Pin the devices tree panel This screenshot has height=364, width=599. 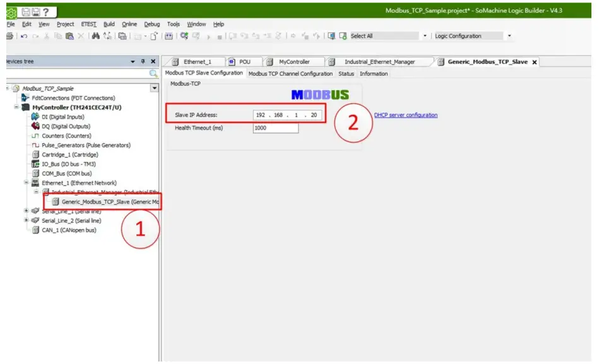click(143, 61)
